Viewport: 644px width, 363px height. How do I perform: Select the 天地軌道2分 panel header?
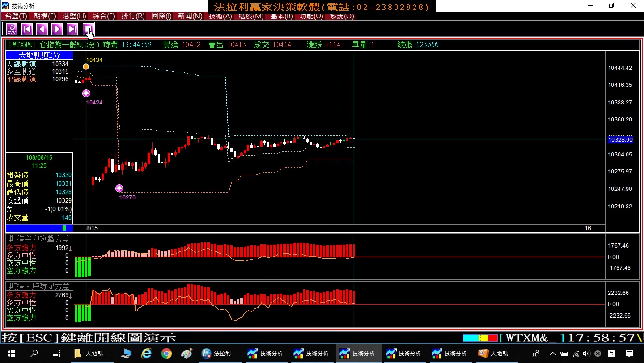(x=39, y=55)
